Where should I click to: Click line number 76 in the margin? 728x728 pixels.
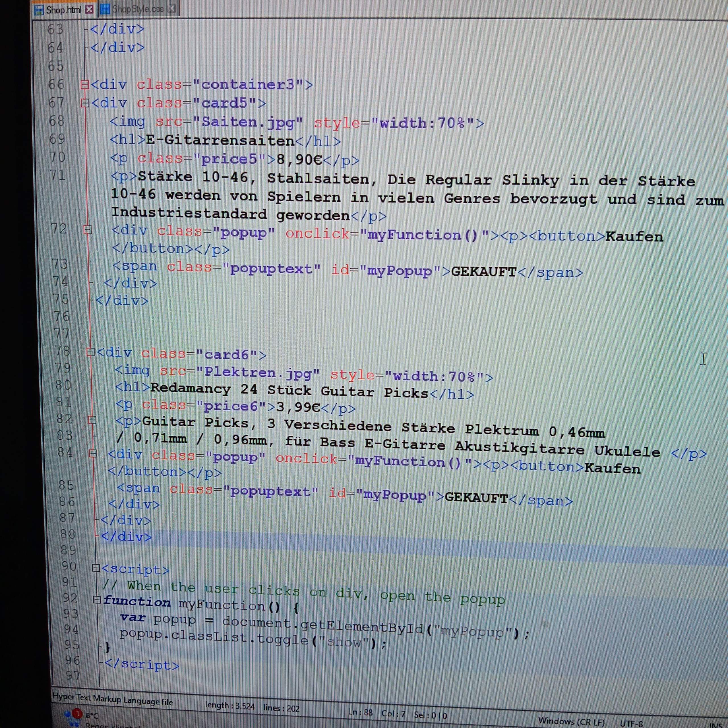61,316
